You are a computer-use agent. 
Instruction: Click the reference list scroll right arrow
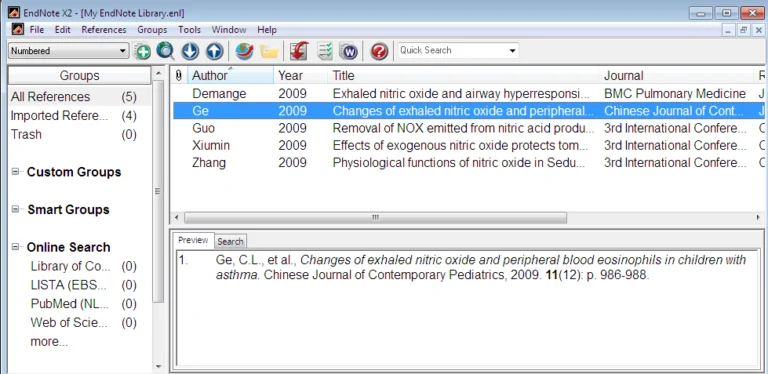coord(759,217)
